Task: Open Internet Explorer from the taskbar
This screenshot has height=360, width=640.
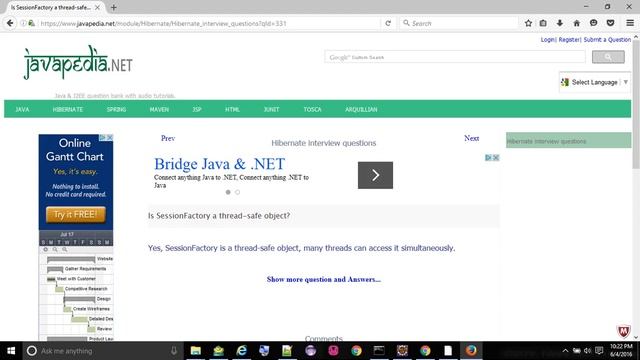Action: [242, 351]
